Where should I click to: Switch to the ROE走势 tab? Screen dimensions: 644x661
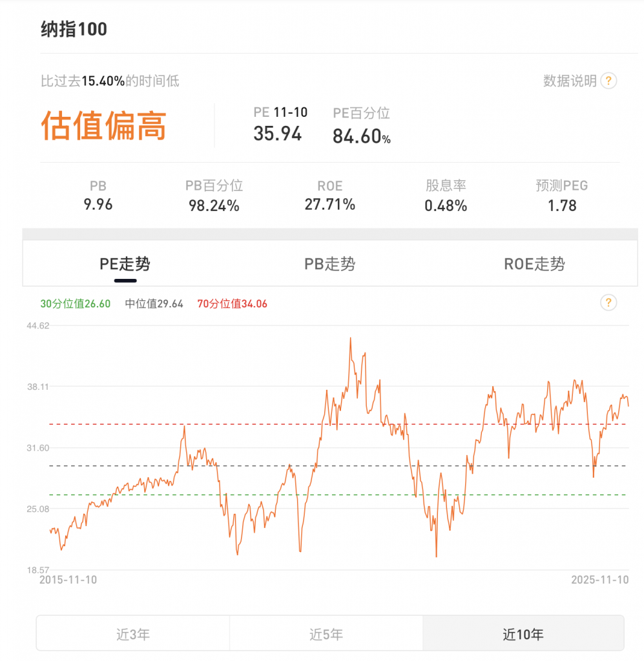pyautogui.click(x=534, y=263)
